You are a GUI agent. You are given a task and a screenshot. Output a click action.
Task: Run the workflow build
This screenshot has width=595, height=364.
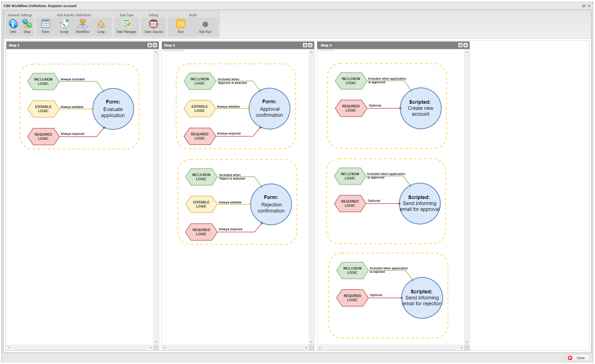[181, 26]
